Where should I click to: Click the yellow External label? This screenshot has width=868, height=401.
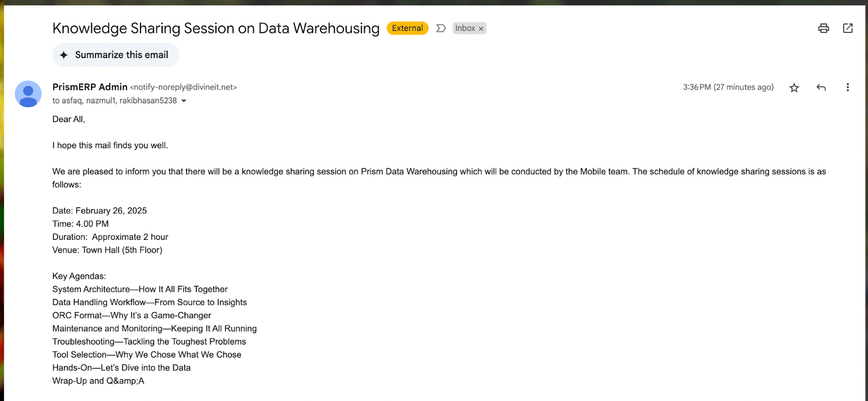click(407, 28)
